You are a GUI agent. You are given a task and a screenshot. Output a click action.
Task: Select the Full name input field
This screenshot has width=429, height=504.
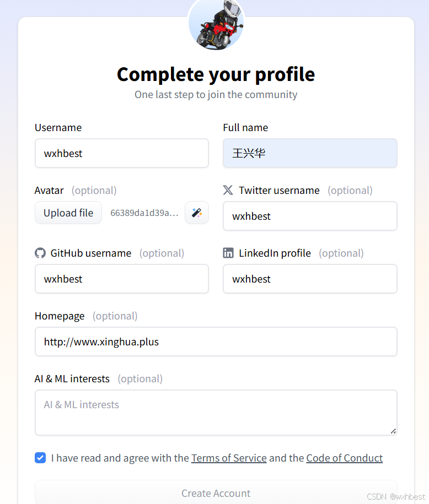pyautogui.click(x=310, y=153)
